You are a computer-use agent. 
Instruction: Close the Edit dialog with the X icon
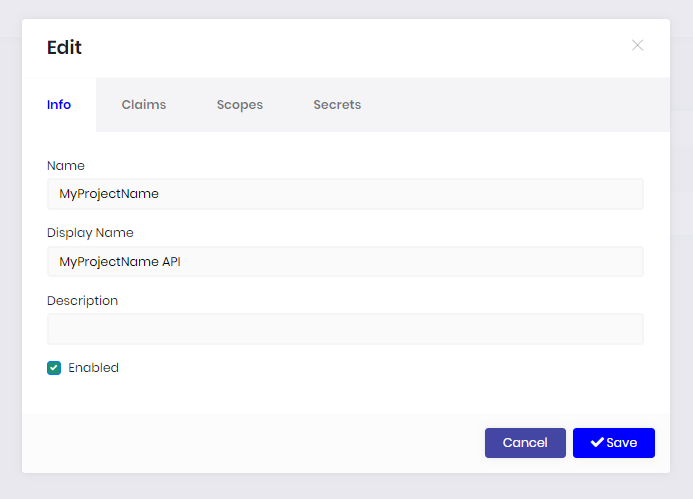(637, 45)
